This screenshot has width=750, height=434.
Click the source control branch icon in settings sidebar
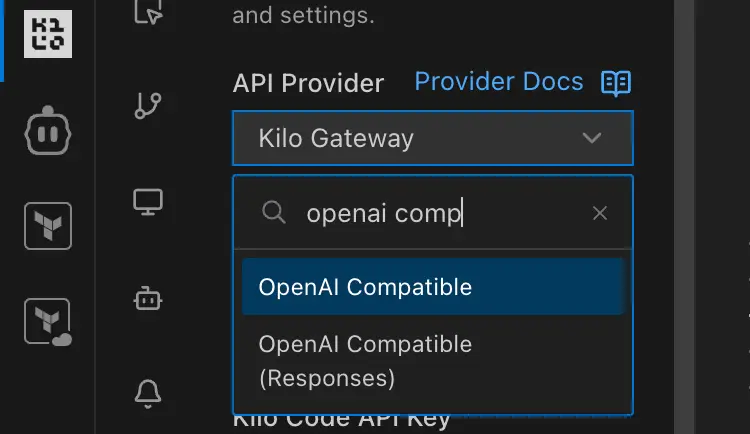(148, 105)
